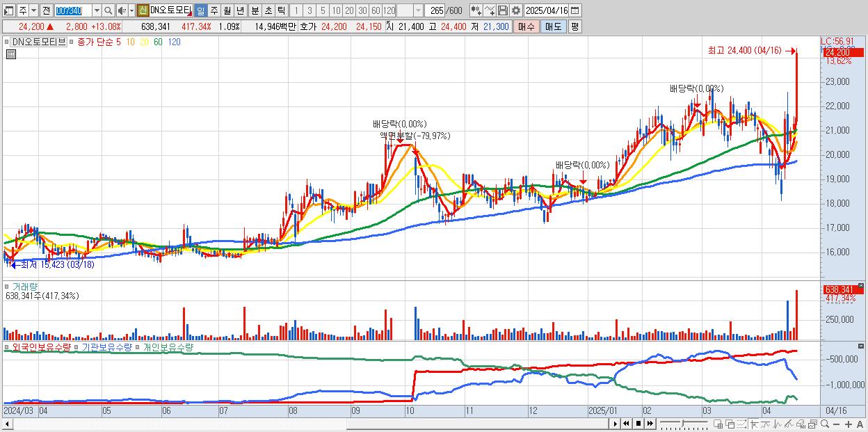This screenshot has width=868, height=432.
Task: Click the 매도 sell button
Action: click(x=554, y=26)
